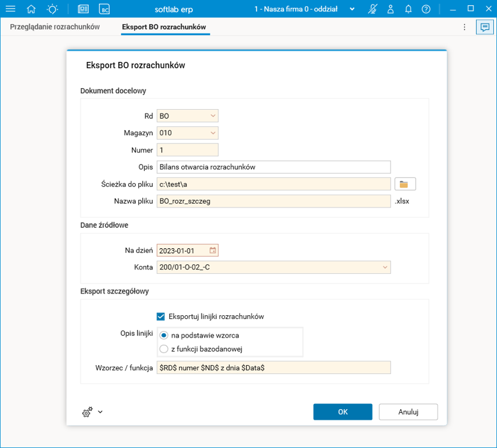The image size is (497, 448).
Task: Expand the Rd dropdown
Action: [212, 116]
